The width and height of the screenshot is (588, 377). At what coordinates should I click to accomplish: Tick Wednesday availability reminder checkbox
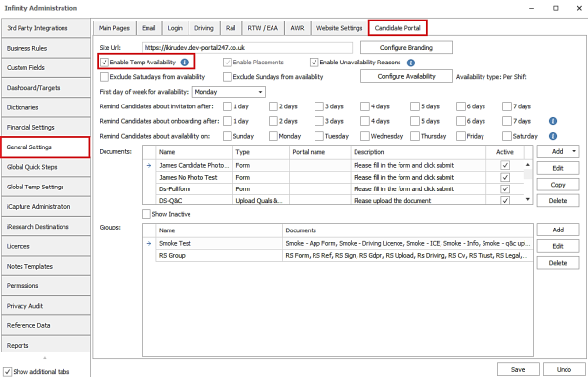(365, 136)
